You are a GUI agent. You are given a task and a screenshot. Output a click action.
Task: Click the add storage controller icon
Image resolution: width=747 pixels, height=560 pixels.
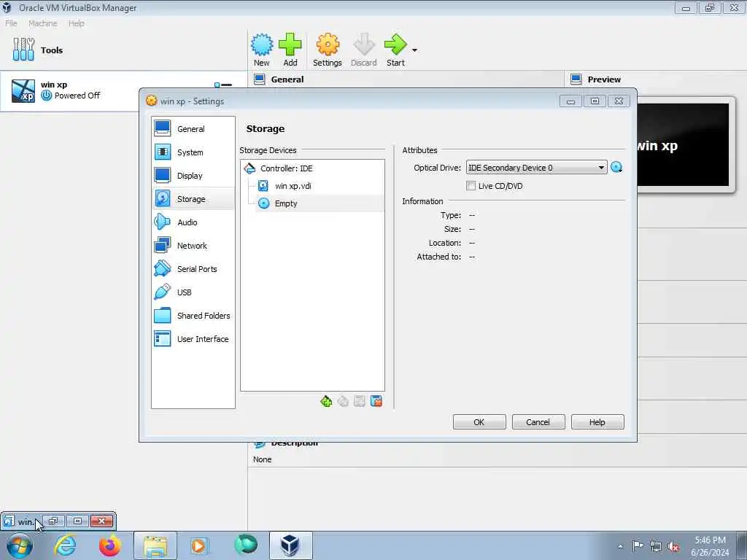coord(326,402)
